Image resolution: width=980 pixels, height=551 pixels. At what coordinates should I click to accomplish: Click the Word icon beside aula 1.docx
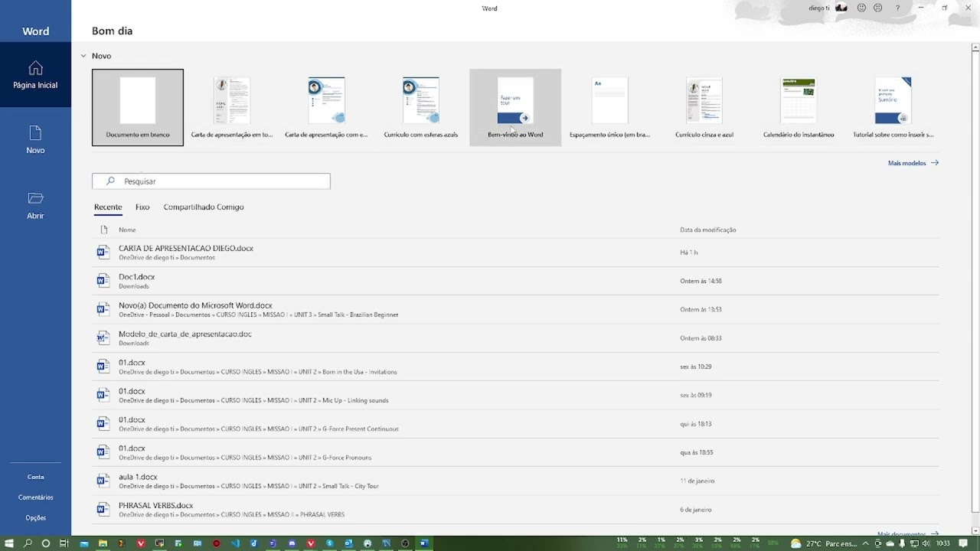[x=103, y=481]
